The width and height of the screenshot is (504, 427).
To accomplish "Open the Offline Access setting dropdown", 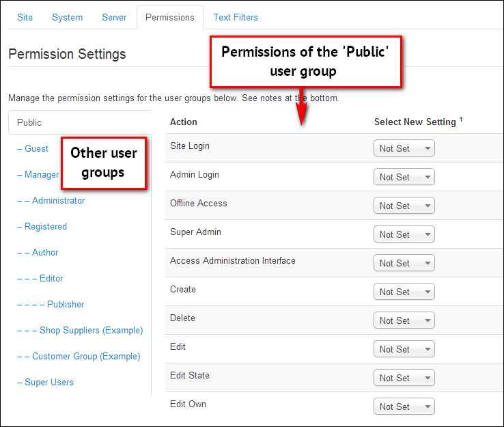I will tap(404, 206).
